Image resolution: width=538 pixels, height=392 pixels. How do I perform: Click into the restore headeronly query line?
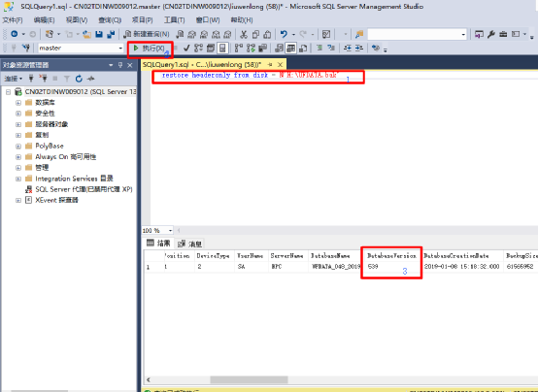pos(250,75)
